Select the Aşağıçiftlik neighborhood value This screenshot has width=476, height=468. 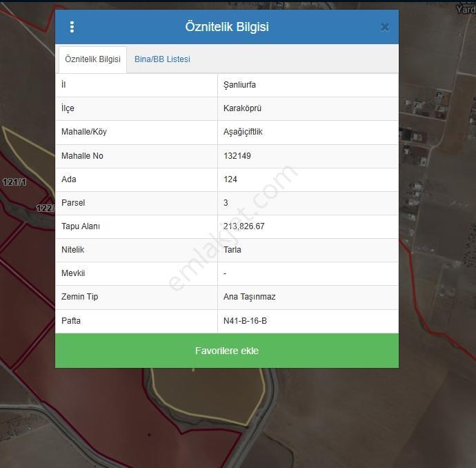[243, 132]
